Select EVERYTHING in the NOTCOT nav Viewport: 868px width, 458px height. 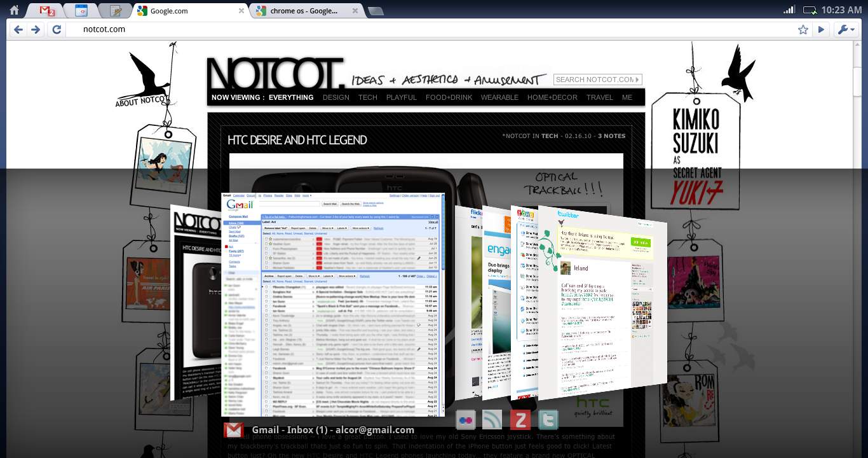point(291,97)
